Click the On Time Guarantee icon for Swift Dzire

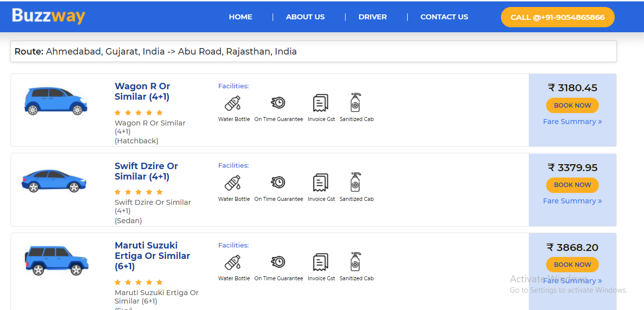(278, 183)
